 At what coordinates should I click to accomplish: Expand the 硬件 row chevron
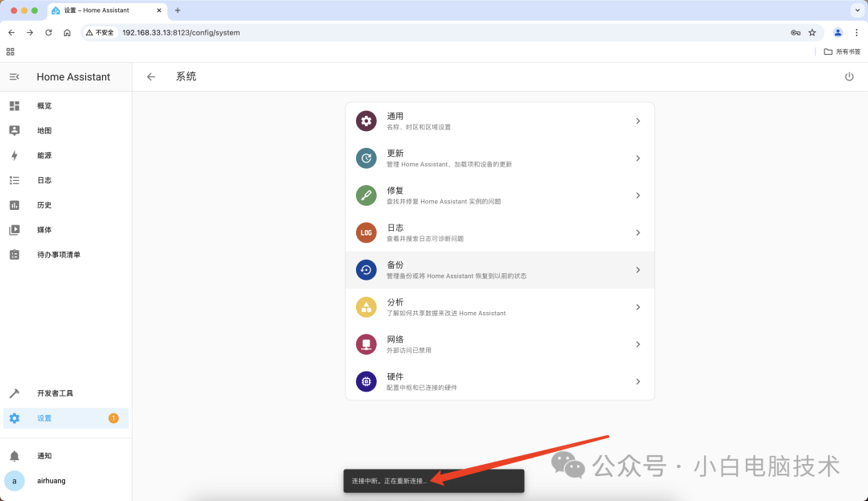637,381
